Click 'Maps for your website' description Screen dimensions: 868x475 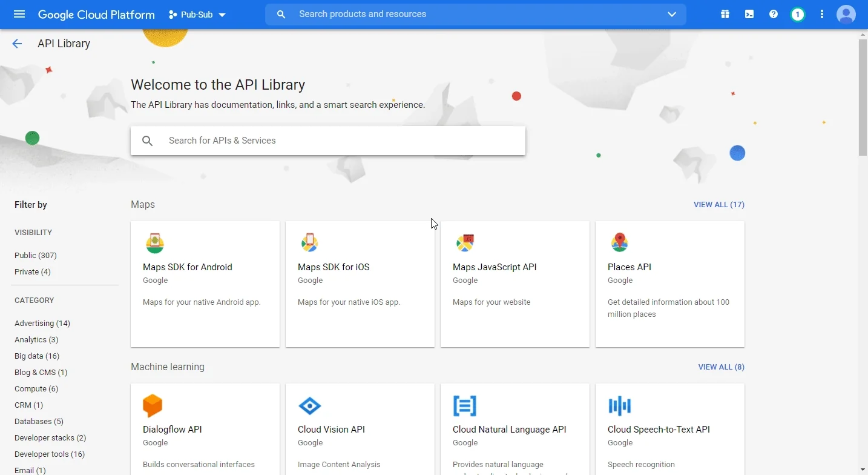click(492, 302)
